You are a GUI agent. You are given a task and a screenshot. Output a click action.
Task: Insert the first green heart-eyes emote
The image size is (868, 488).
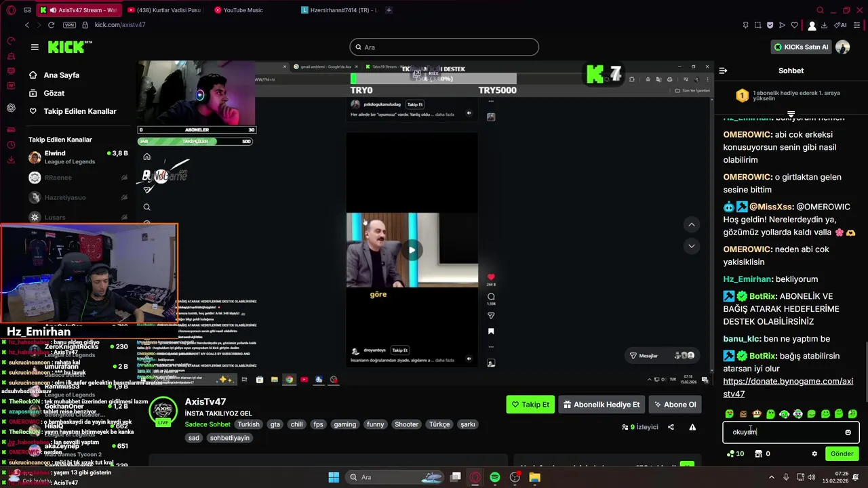click(x=729, y=414)
